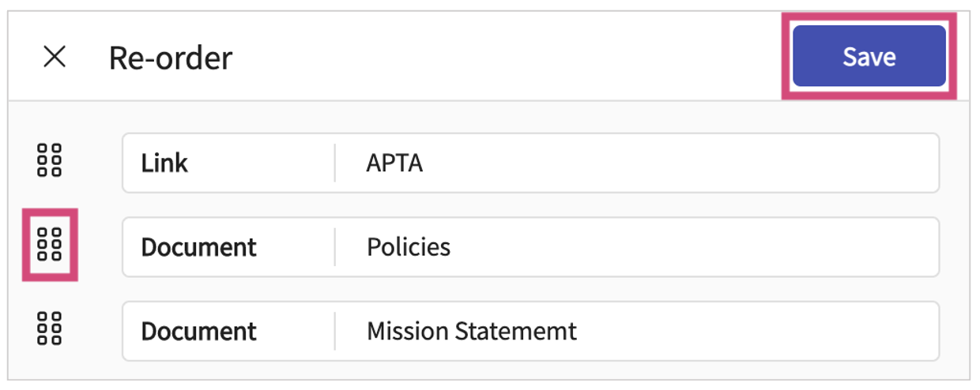Click the divider between Link and APTA
The height and width of the screenshot is (390, 980).
click(x=335, y=163)
